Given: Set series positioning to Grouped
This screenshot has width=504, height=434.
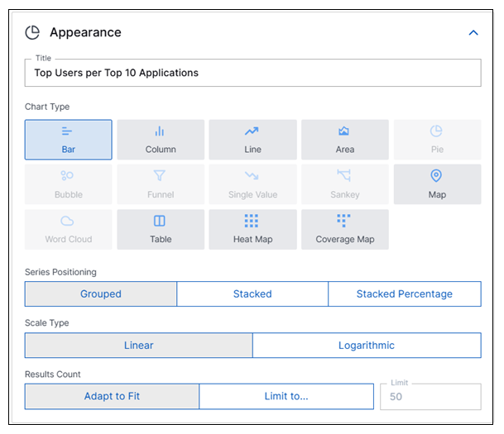Looking at the screenshot, I should coord(101,294).
